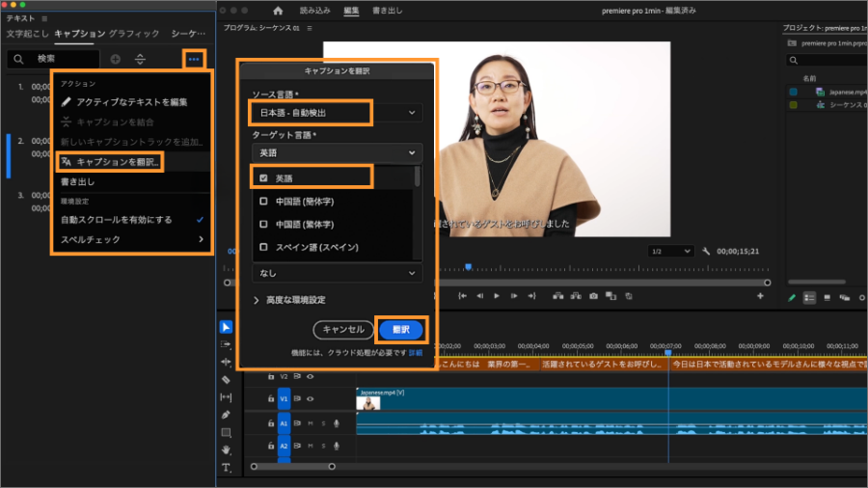Open the 読み込み workspace tab

(314, 11)
